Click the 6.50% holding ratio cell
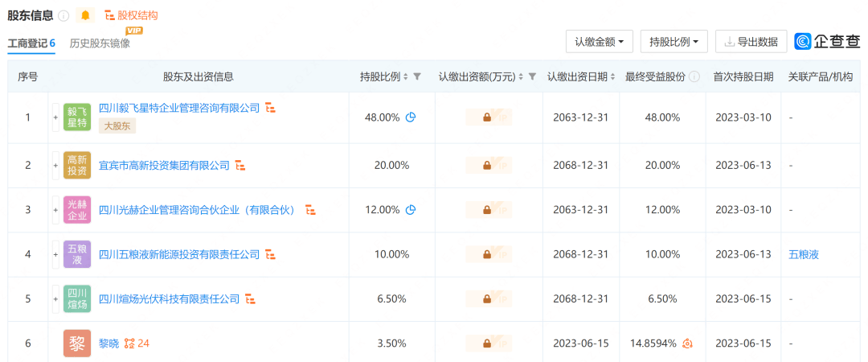The width and height of the screenshot is (868, 362). tap(391, 299)
